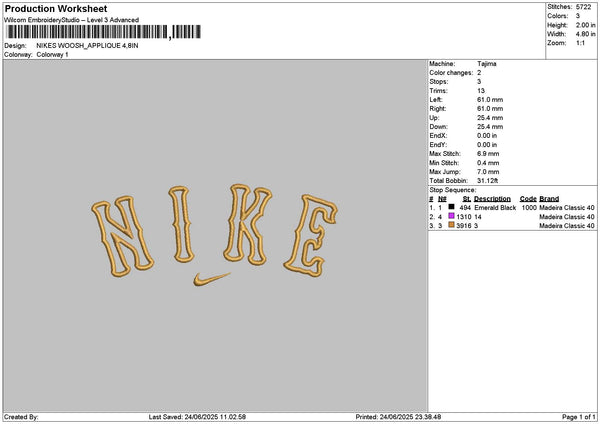Click stitch count '3916' in row 3
This screenshot has height=424, width=600.
pyautogui.click(x=464, y=226)
